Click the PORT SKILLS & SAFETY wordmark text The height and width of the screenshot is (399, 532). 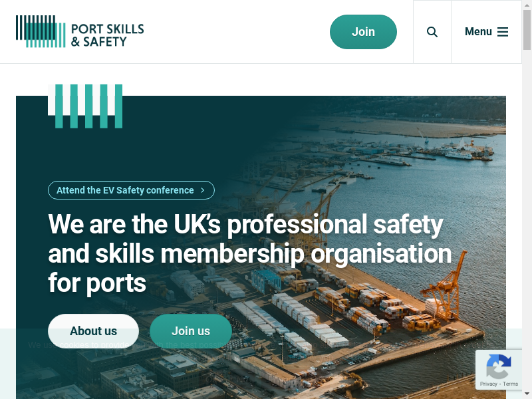tap(107, 35)
